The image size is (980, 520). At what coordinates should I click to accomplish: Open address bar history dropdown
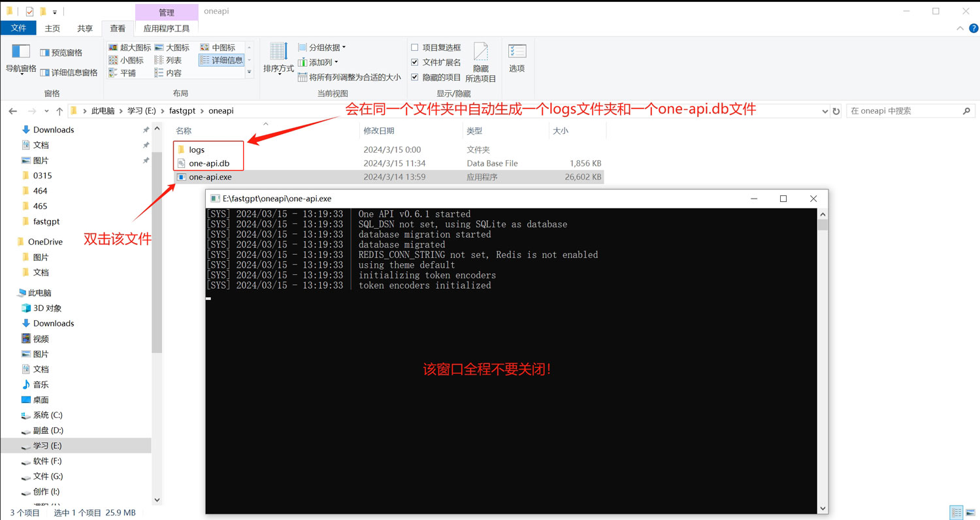point(824,111)
